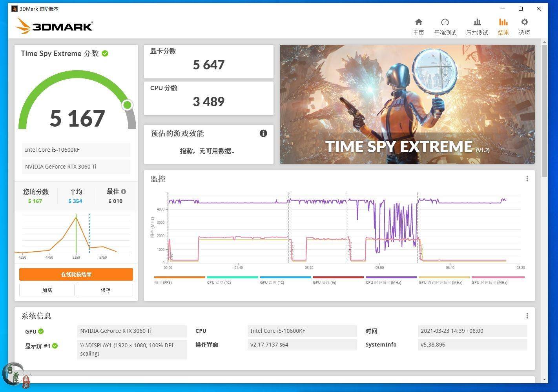
Task: Click the 操作界面 version v2.17.7137 s64
Action: 302,345
